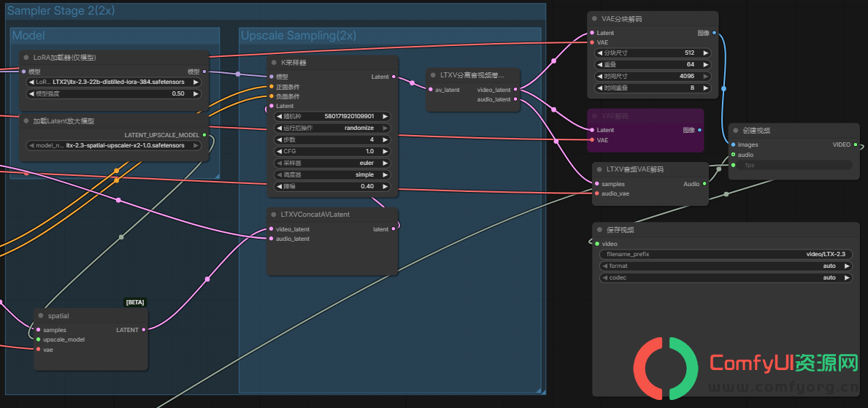Increase 步数 value with right arrow
Viewport: 868px width, 408px height.
(385, 140)
